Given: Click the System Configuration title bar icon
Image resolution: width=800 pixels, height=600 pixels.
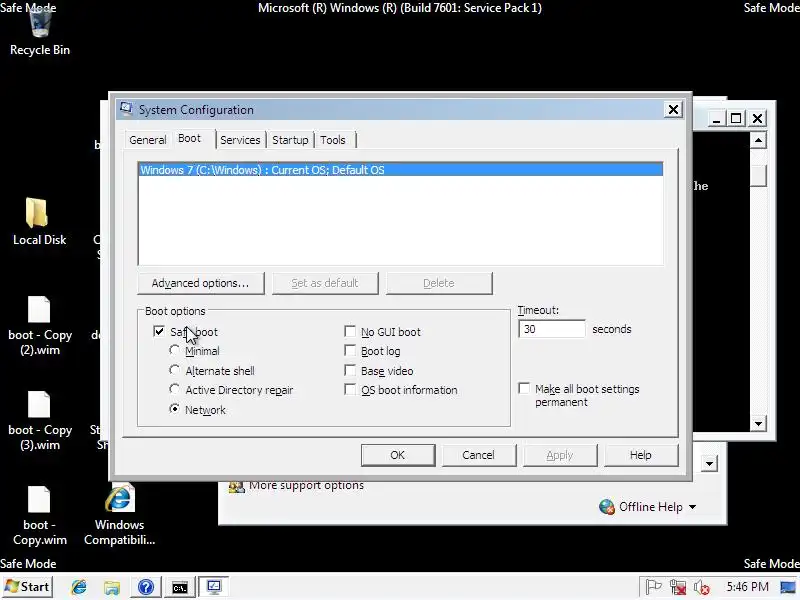Looking at the screenshot, I should (126, 109).
